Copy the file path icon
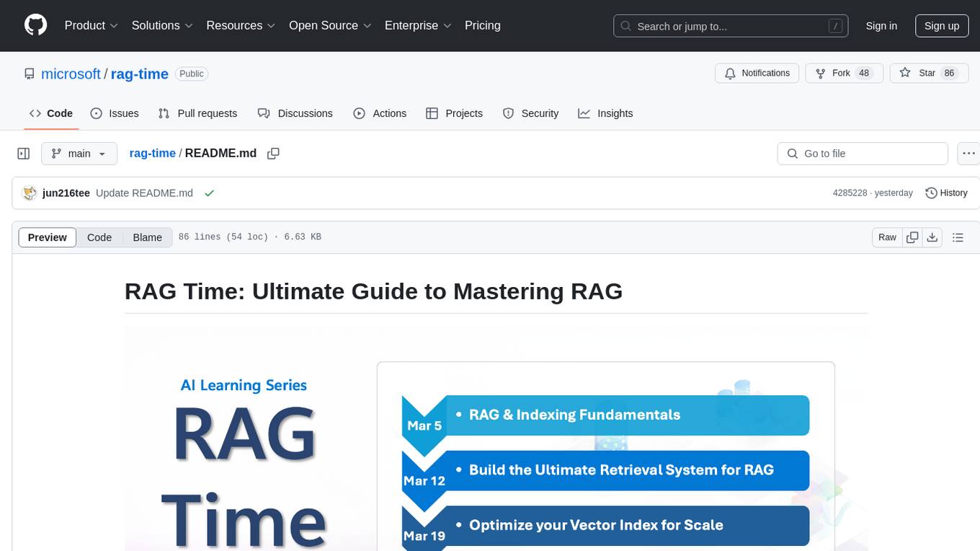The width and height of the screenshot is (980, 551). click(273, 153)
